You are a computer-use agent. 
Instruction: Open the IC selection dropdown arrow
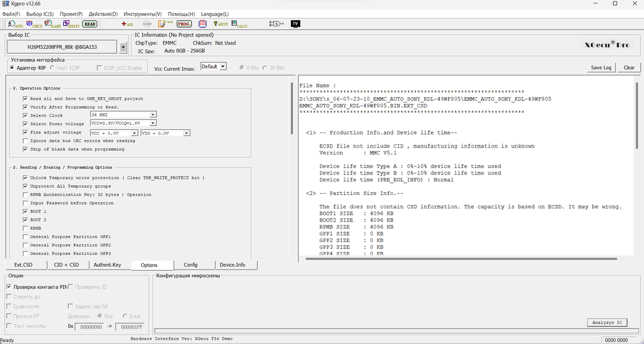(123, 47)
